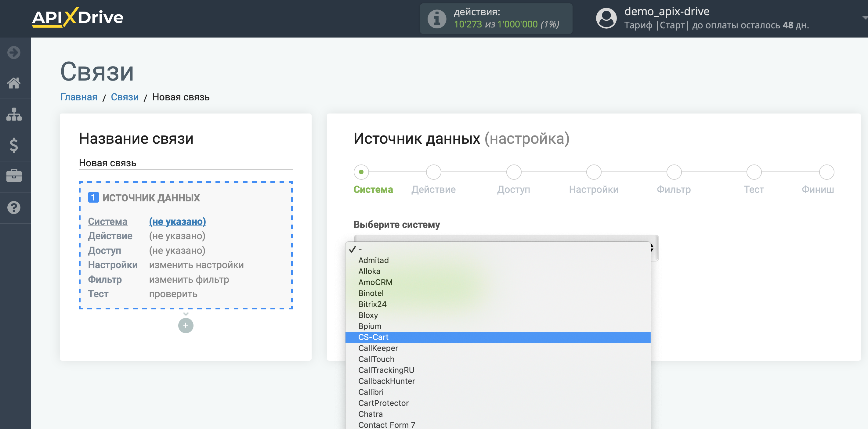Open the connections hierarchy sidebar icon
The width and height of the screenshot is (868, 429).
[14, 114]
